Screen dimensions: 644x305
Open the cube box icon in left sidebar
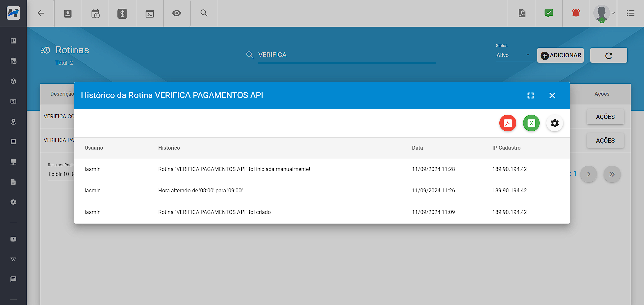point(13,81)
